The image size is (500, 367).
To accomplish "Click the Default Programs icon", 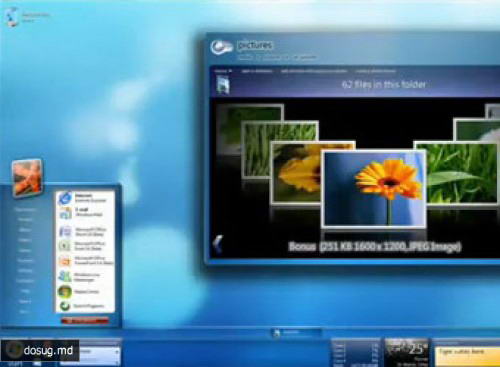I will (65, 306).
